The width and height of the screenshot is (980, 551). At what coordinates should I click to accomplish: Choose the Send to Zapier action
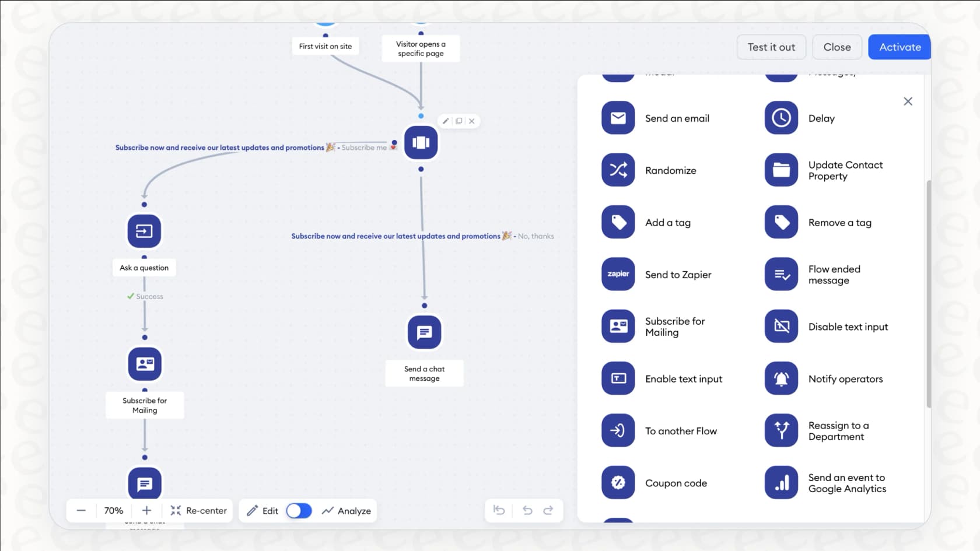618,274
